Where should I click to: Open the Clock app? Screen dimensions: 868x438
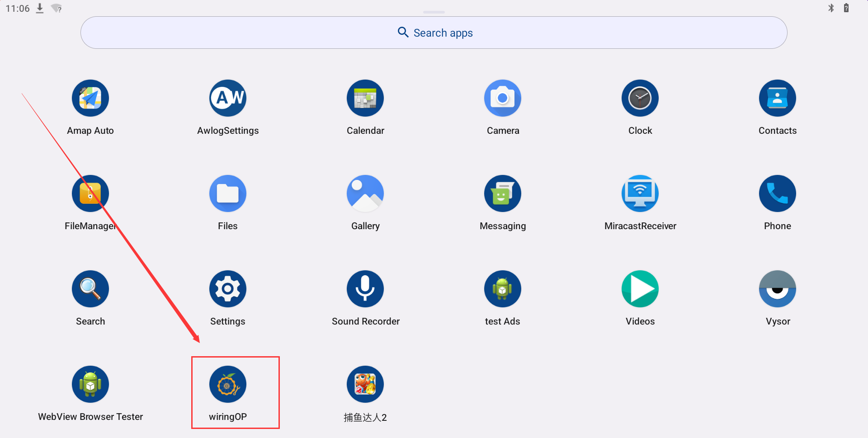(x=640, y=98)
